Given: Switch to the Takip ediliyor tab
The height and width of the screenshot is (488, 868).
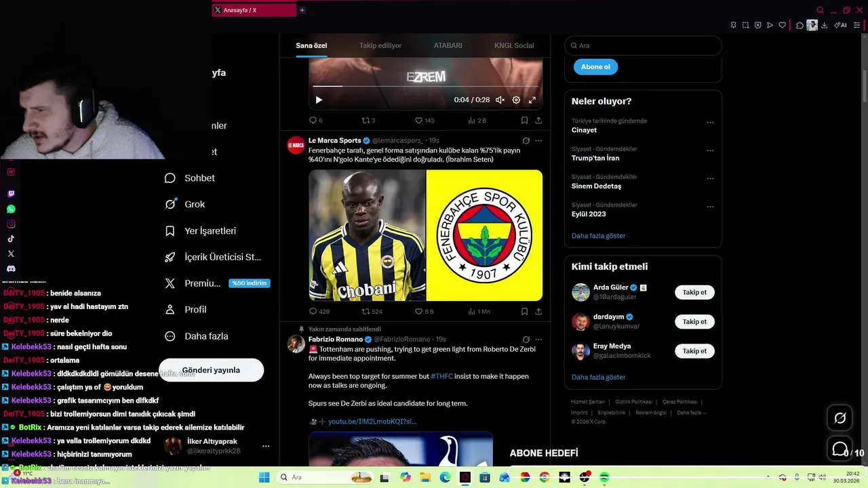Looking at the screenshot, I should [380, 45].
